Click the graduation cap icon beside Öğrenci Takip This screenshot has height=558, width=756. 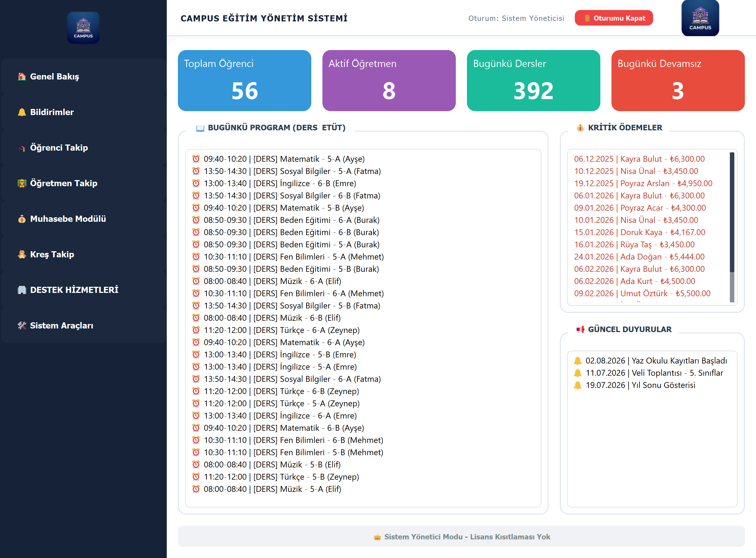pos(22,148)
